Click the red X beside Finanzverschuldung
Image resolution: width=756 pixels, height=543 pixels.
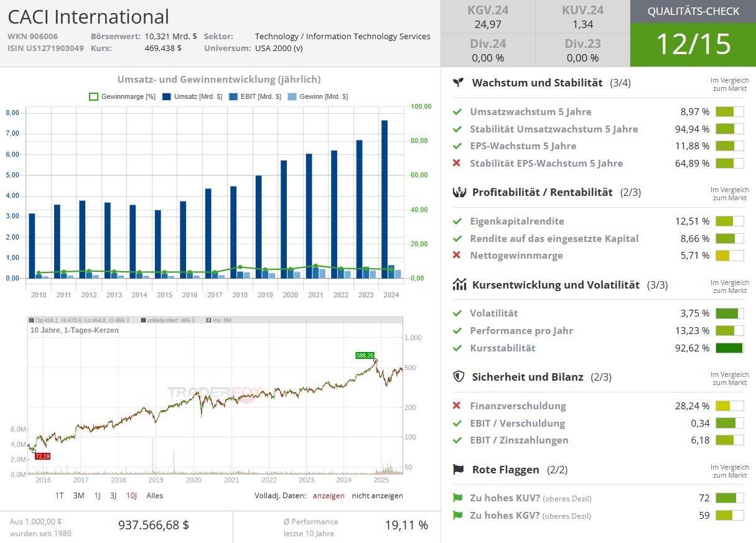pos(457,406)
